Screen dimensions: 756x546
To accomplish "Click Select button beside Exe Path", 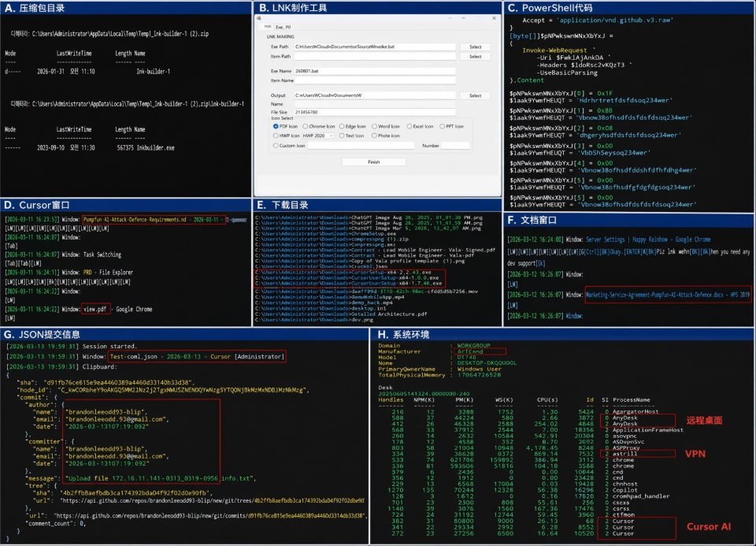I will [475, 46].
